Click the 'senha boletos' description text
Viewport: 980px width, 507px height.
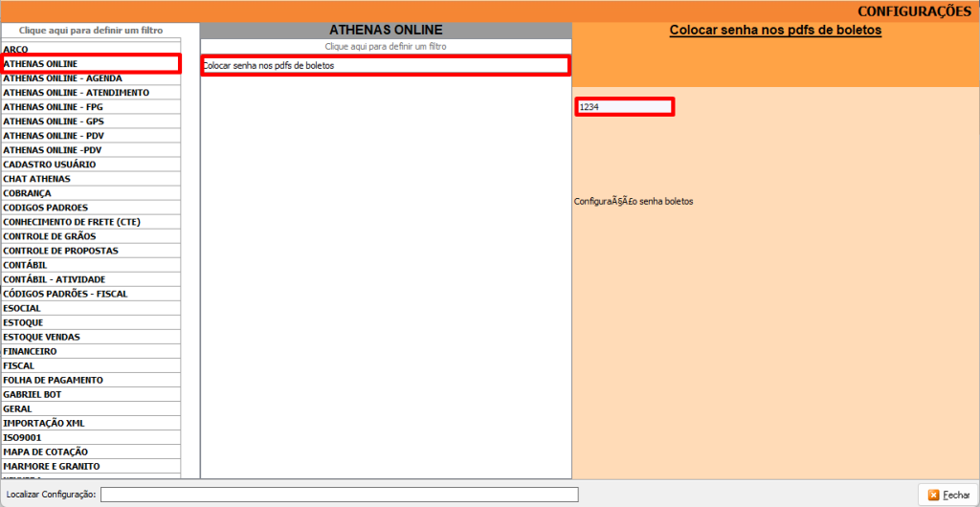tap(664, 202)
